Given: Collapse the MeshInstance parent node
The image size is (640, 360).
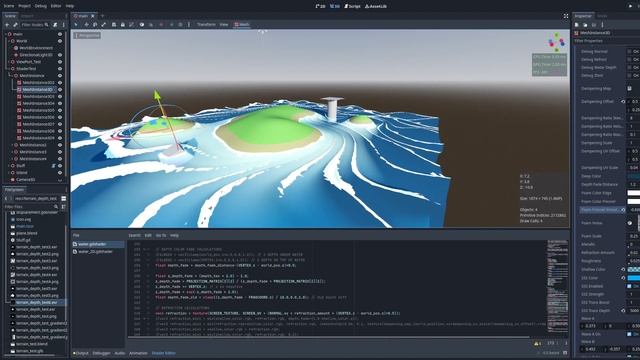Looking at the screenshot, I should click(12, 76).
